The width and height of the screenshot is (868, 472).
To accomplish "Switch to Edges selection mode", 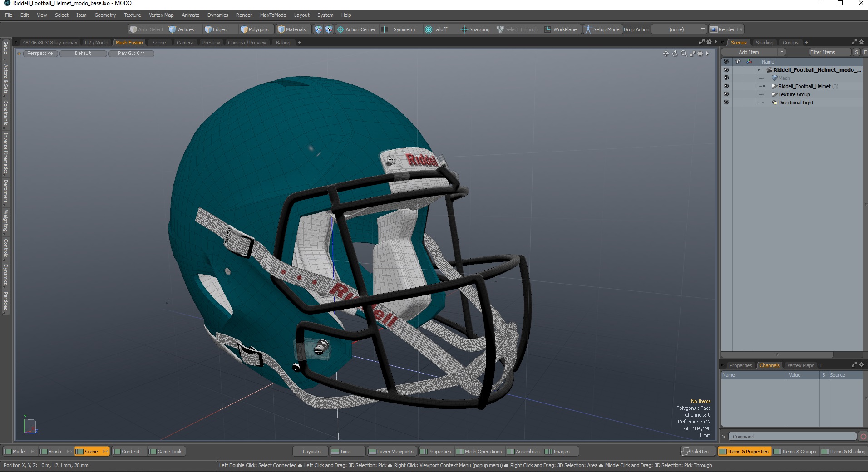I will [x=216, y=29].
